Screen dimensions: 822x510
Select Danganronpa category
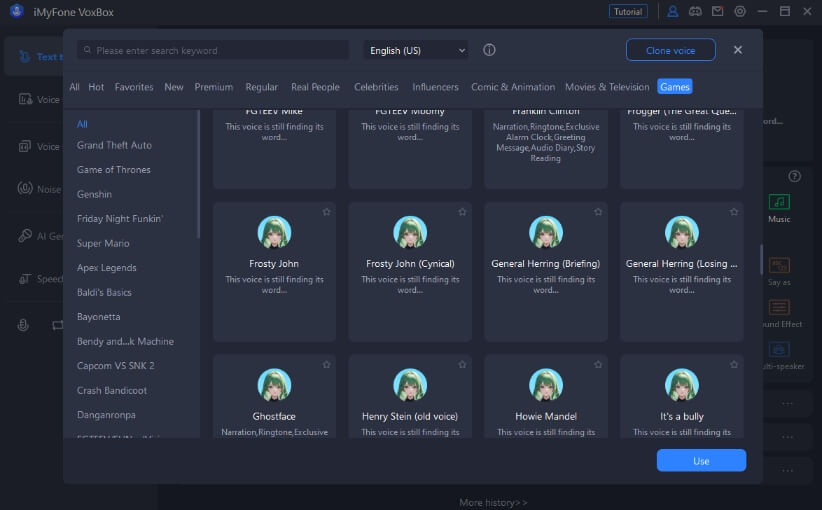(x=106, y=415)
